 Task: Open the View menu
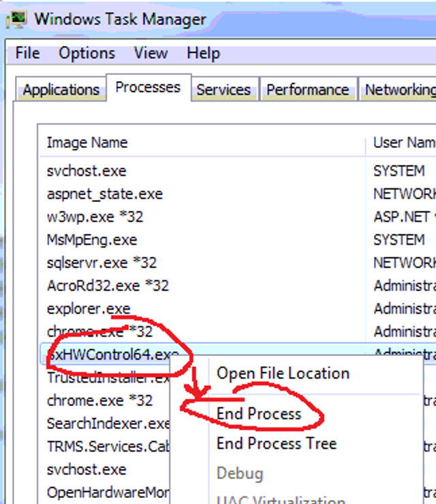(151, 53)
